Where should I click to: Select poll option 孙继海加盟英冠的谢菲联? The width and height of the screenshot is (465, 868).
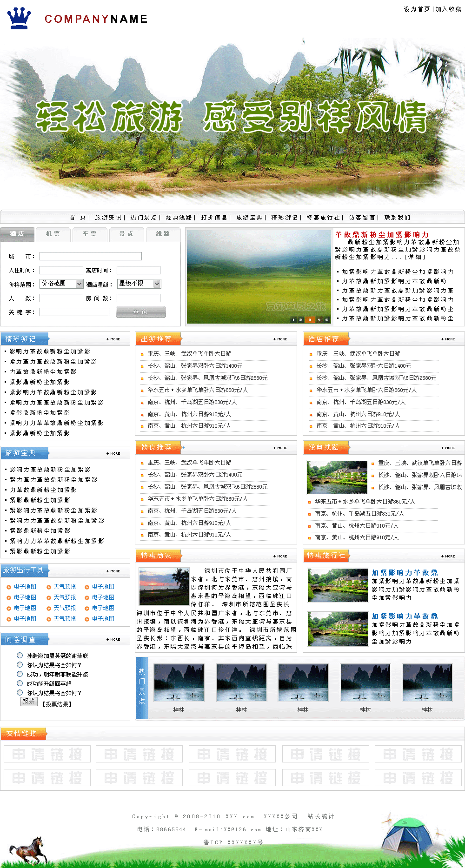pyautogui.click(x=20, y=656)
